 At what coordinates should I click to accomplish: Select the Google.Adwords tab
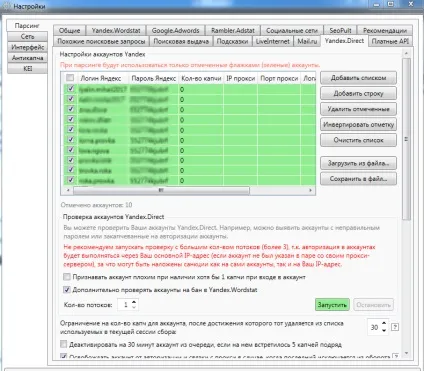click(x=176, y=30)
